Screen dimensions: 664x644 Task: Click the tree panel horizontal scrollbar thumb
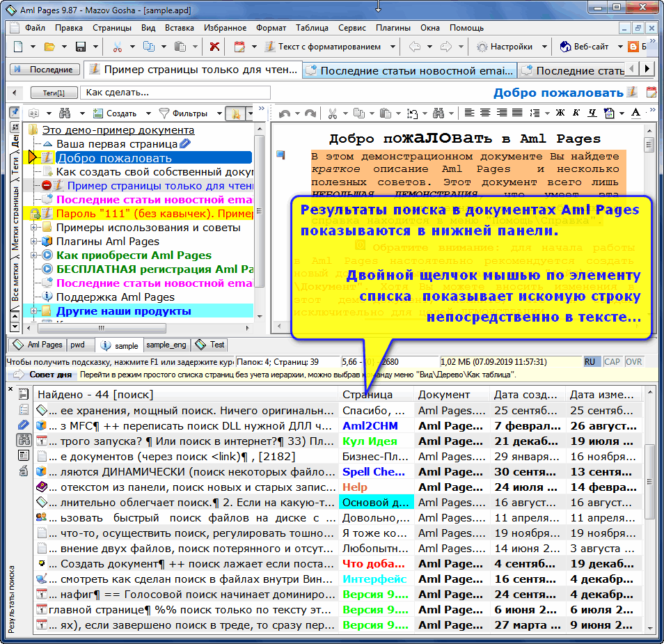click(x=102, y=328)
